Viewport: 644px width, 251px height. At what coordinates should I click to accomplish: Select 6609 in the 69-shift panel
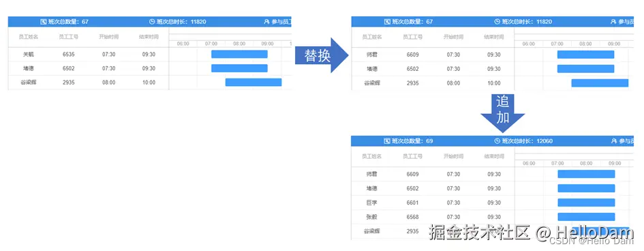tap(413, 174)
